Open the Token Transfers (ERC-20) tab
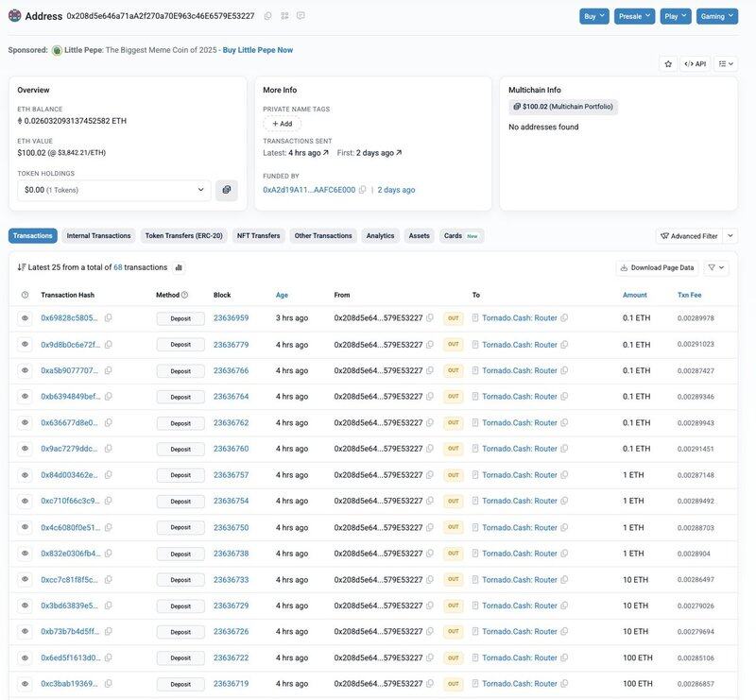The height and width of the screenshot is (700, 756). click(x=183, y=235)
